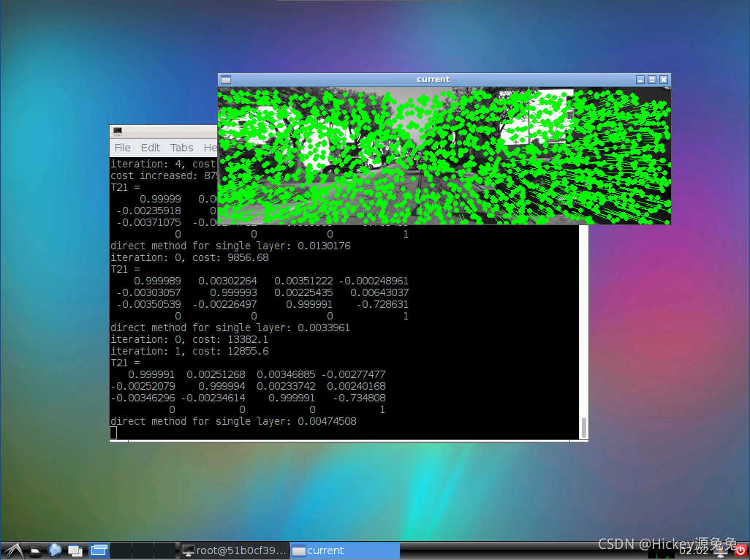Click the terminal cursor block at prompt
This screenshot has height=560, width=750.
[113, 433]
